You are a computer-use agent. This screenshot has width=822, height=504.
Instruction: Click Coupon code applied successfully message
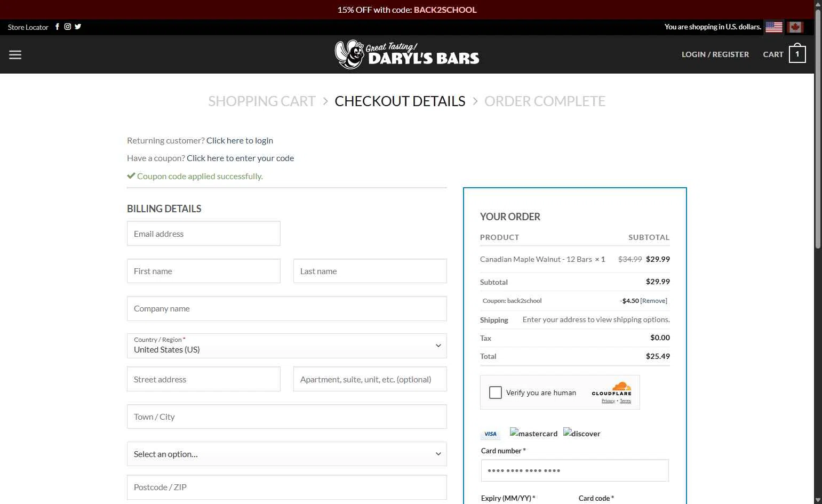199,176
